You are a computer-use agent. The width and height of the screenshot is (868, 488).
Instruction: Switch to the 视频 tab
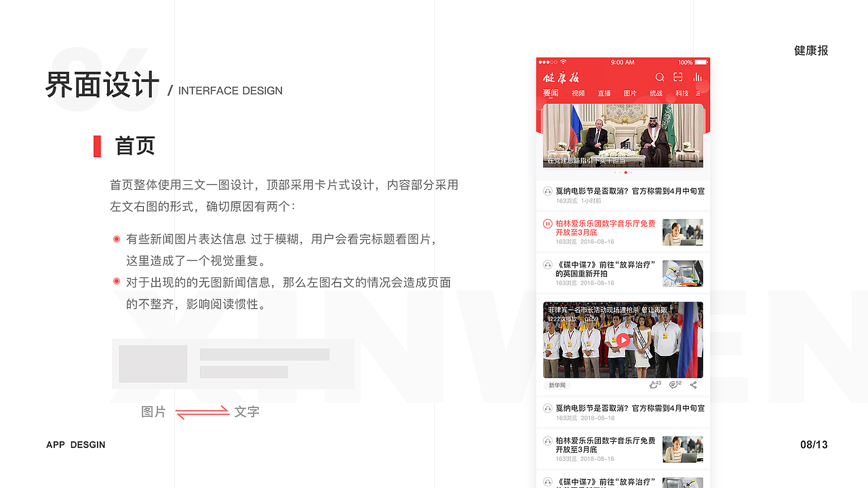coord(578,94)
